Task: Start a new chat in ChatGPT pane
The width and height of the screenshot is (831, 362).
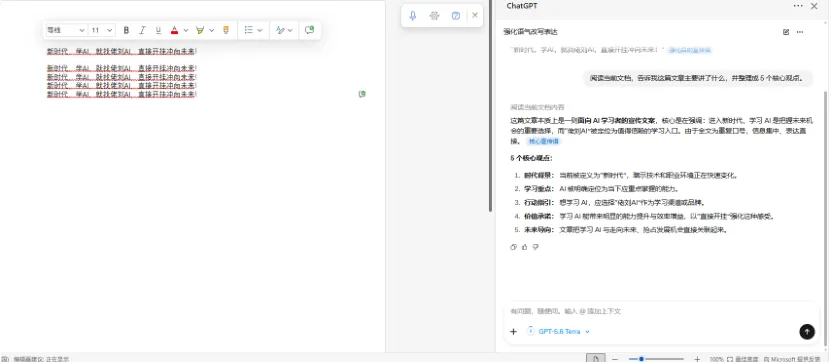Action: (x=786, y=32)
